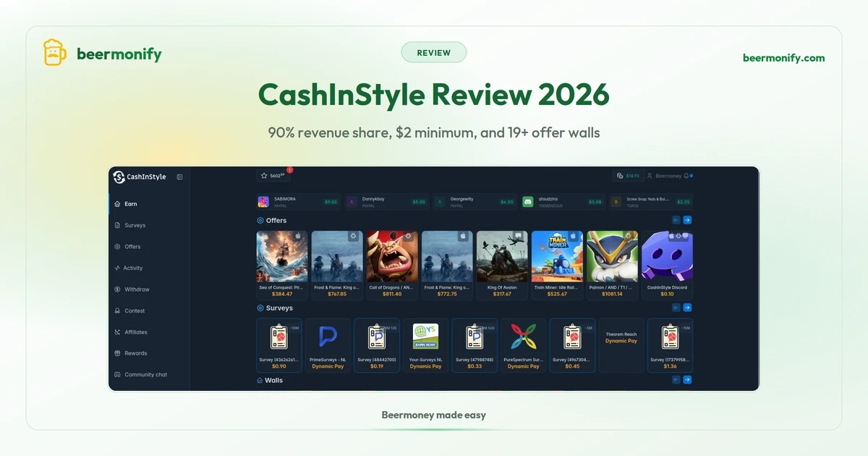Click the Beermoney made easy tagline
868x456 pixels.
coord(434,415)
